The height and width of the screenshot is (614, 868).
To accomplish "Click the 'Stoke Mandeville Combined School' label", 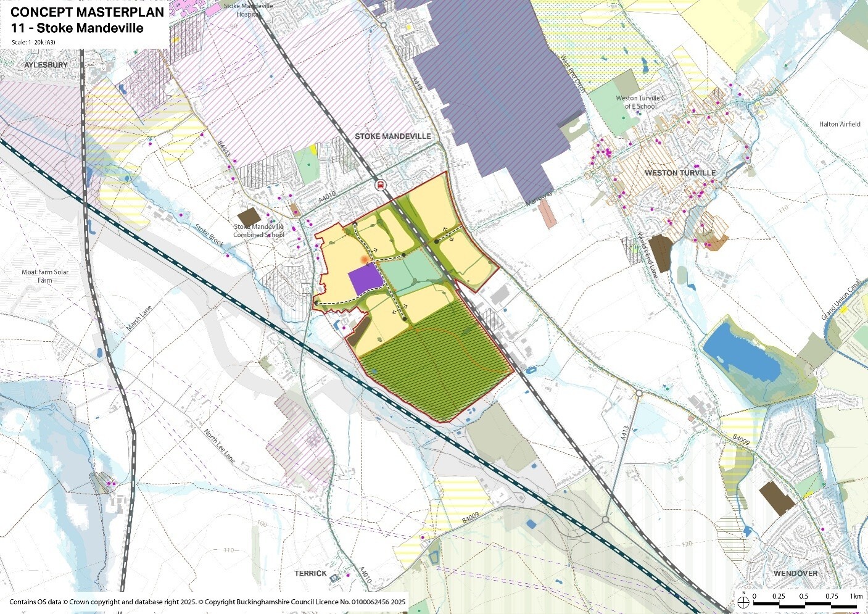I will pyautogui.click(x=258, y=231).
